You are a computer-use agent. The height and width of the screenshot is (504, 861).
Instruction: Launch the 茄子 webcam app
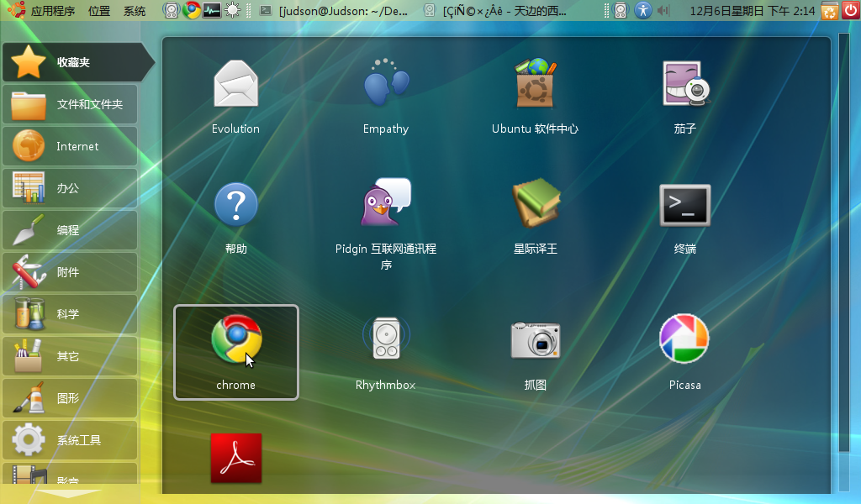click(684, 97)
